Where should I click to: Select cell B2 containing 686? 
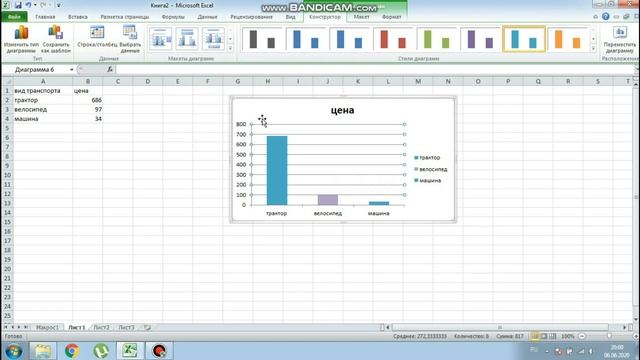[x=88, y=100]
